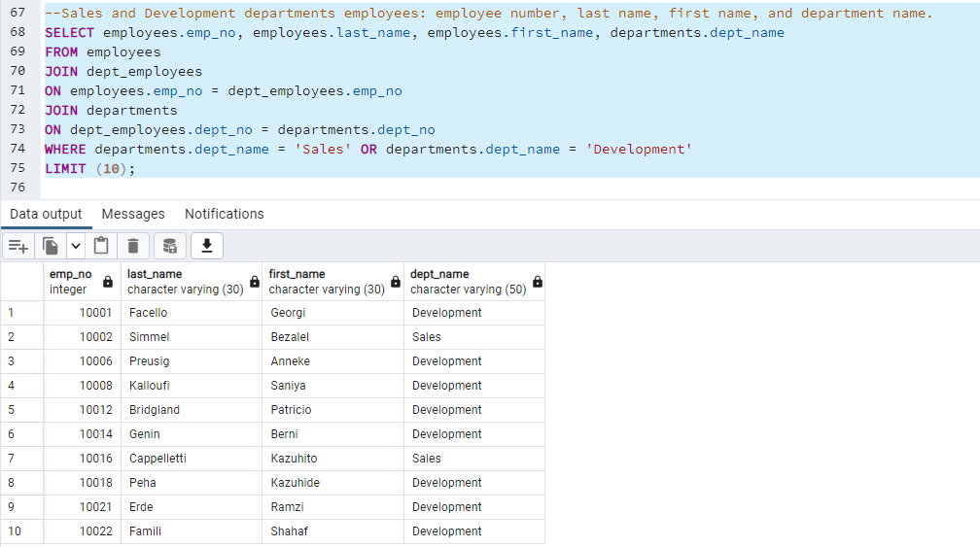Click the cell containing Kazuhide
Viewport: 980px width, 547px height.
(x=333, y=483)
